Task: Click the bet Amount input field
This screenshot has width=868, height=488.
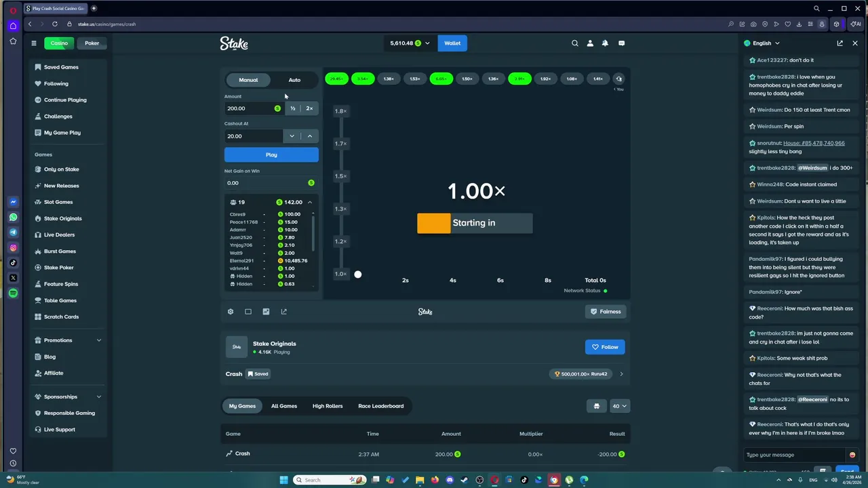Action: [254, 108]
